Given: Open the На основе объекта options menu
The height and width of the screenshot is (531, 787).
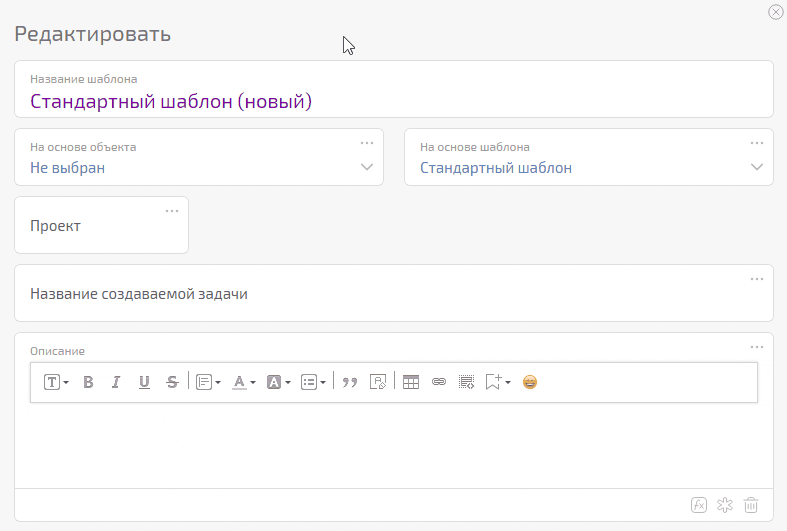Looking at the screenshot, I should click(x=367, y=143).
